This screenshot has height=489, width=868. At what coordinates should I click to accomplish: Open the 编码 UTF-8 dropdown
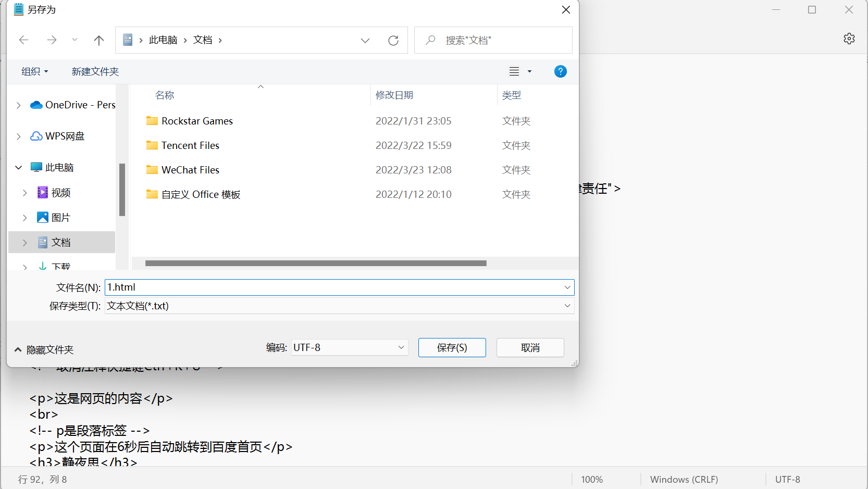pos(350,347)
